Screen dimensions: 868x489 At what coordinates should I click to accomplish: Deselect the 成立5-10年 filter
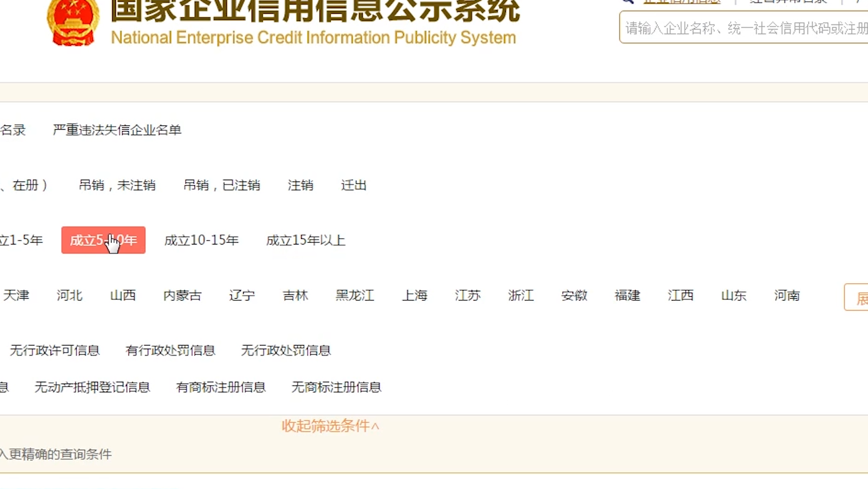pyautogui.click(x=103, y=240)
